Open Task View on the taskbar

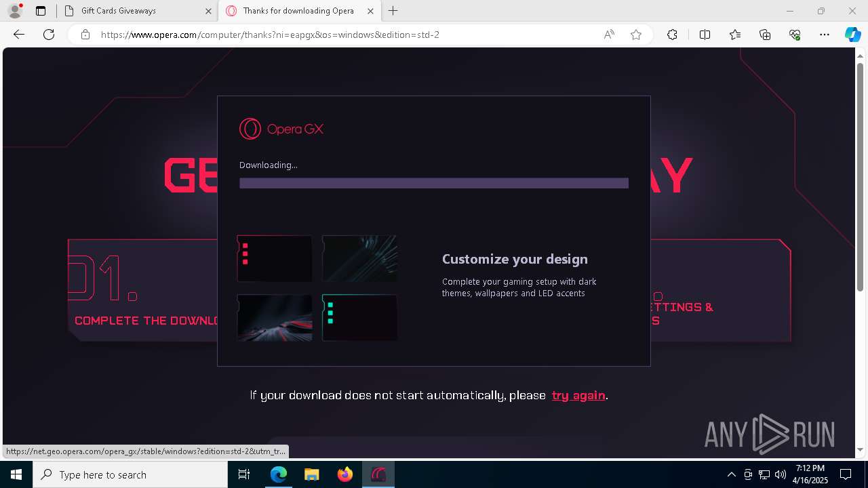pyautogui.click(x=244, y=474)
